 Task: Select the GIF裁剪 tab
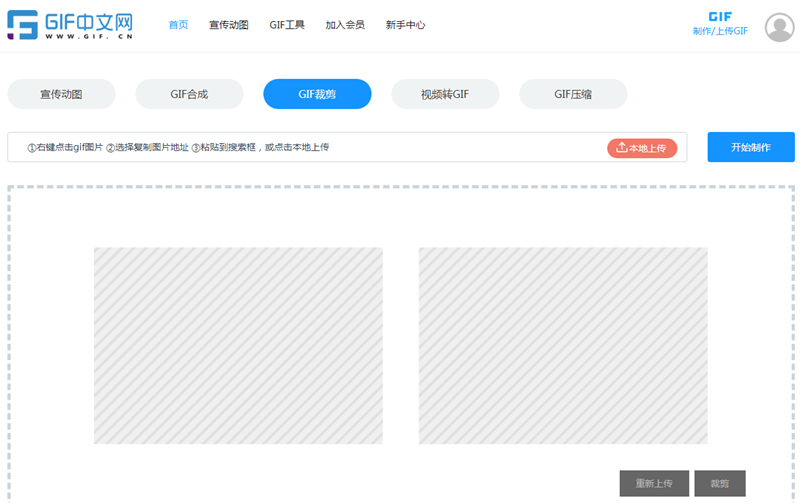[x=317, y=94]
